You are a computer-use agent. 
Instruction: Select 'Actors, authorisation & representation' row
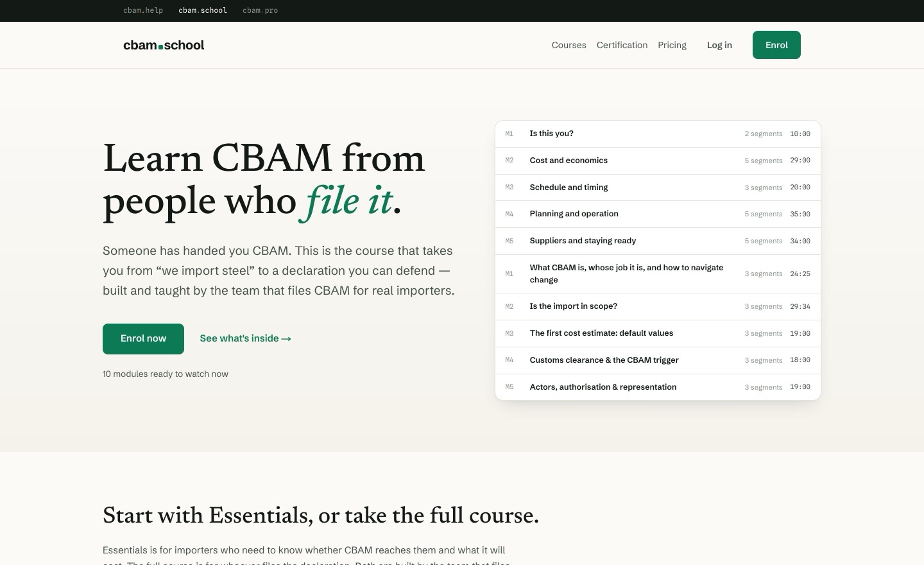658,387
